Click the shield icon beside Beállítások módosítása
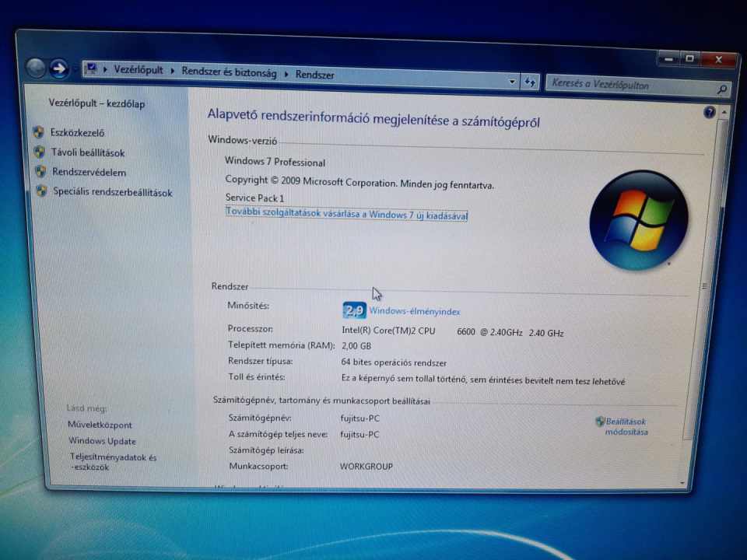 point(600,421)
